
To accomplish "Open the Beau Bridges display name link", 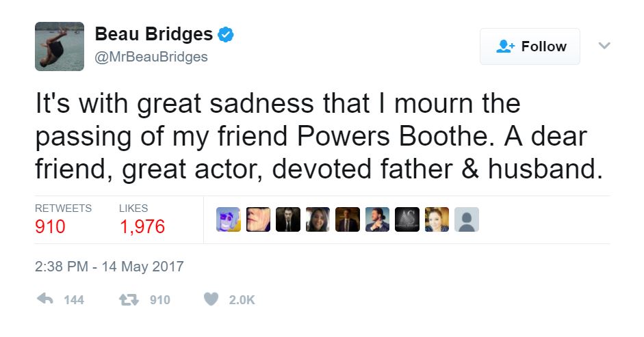I will click(153, 34).
